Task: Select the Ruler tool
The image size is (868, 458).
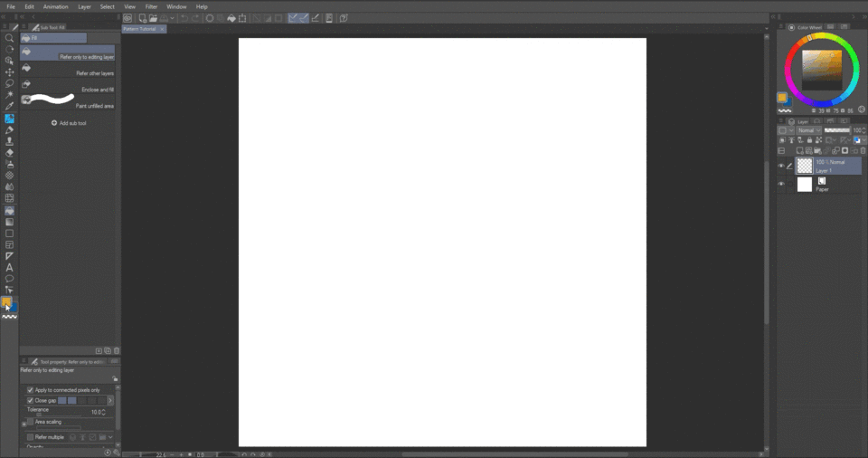Action: [x=9, y=256]
